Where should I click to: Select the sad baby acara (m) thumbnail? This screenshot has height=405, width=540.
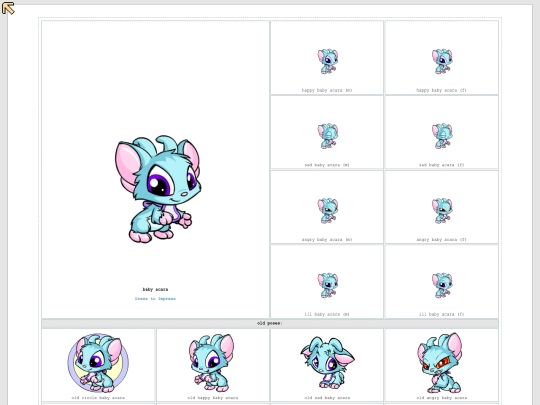coord(328,136)
